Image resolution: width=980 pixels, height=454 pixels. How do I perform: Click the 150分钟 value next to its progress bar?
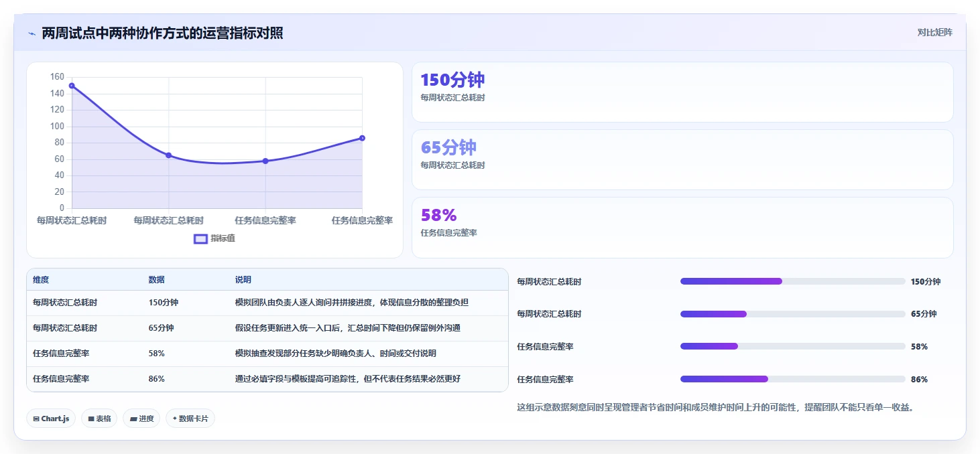click(926, 281)
